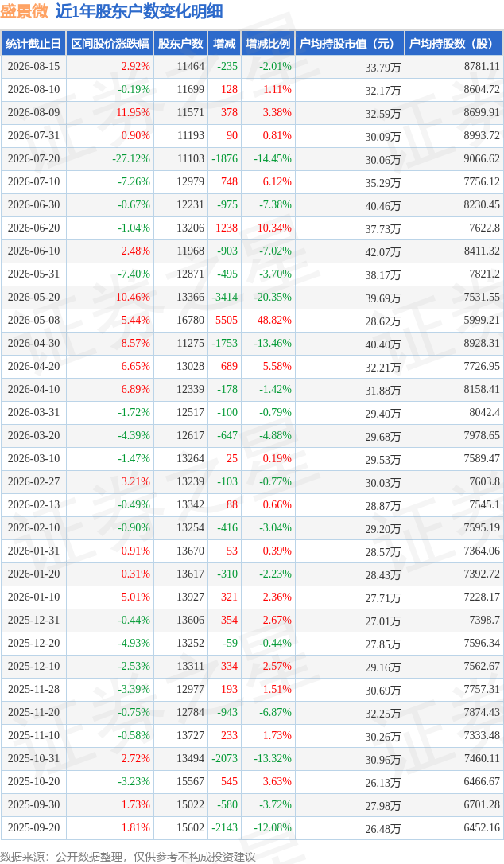Viewport: 504px width, 864px height.
Task: Click the 股东户数 column header
Action: click(x=180, y=44)
